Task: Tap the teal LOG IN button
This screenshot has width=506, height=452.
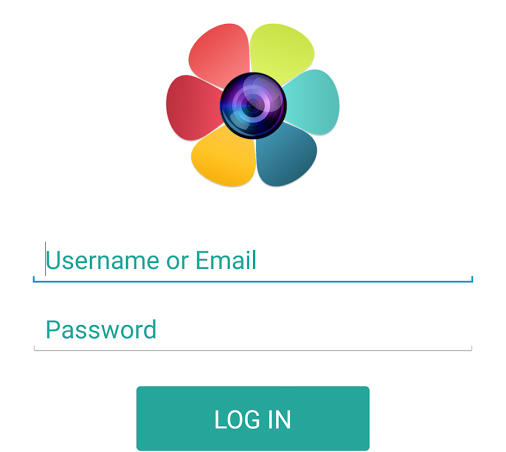Action: pos(253,418)
